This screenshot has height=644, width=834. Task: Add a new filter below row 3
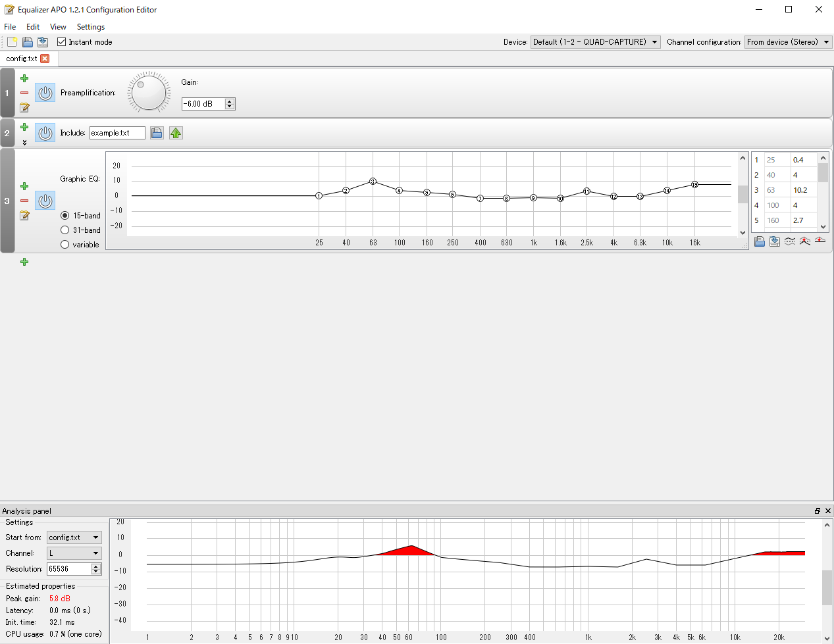tap(24, 262)
